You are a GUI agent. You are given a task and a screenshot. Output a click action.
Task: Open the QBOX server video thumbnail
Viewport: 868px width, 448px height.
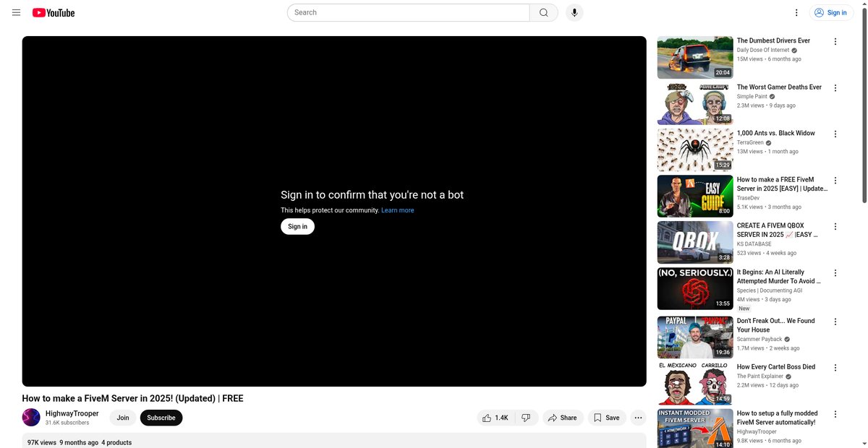pos(695,242)
